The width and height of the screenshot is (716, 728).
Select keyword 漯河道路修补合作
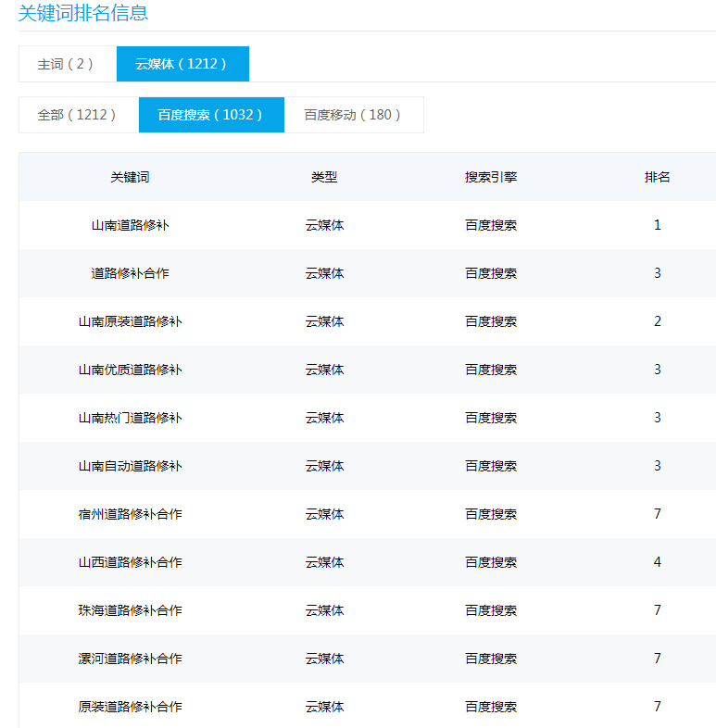[130, 659]
